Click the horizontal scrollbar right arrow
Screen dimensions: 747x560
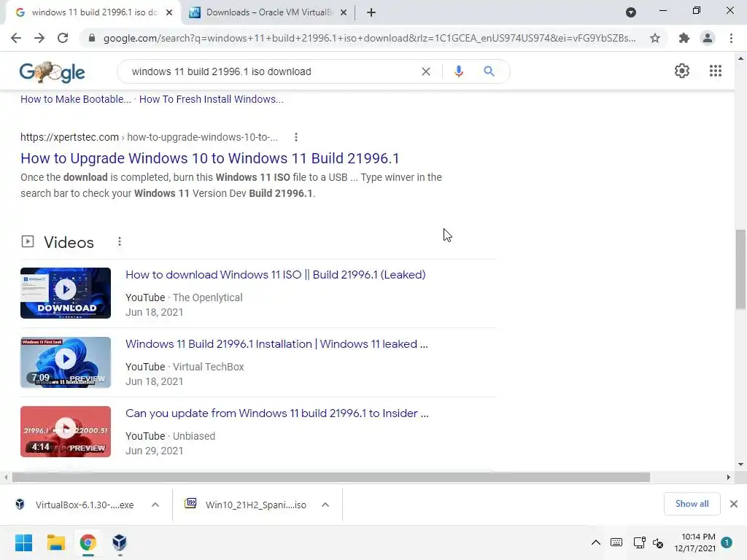pos(728,477)
